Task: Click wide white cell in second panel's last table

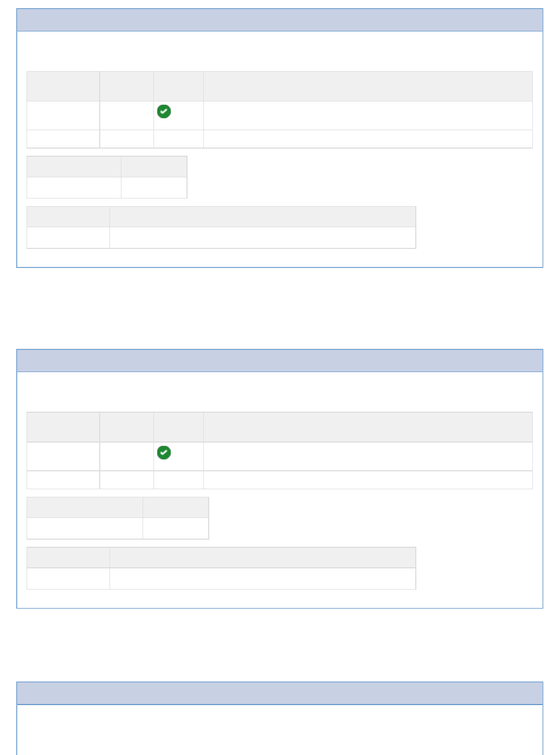Action: pyautogui.click(x=263, y=578)
